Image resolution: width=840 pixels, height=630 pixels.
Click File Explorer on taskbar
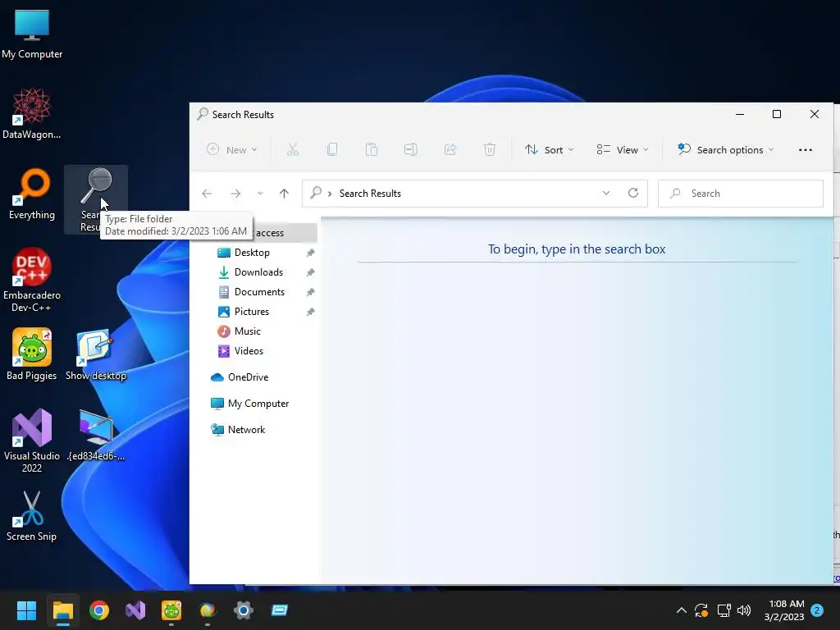tap(62, 610)
